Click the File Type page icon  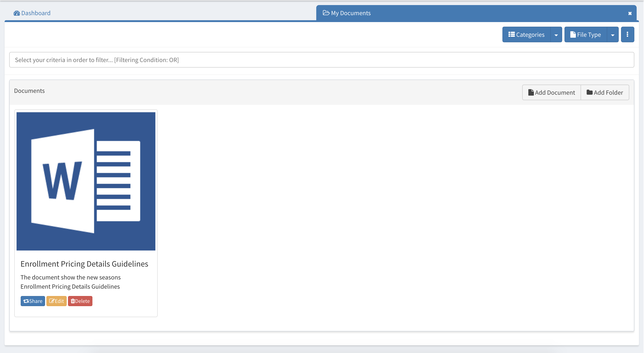click(x=573, y=34)
